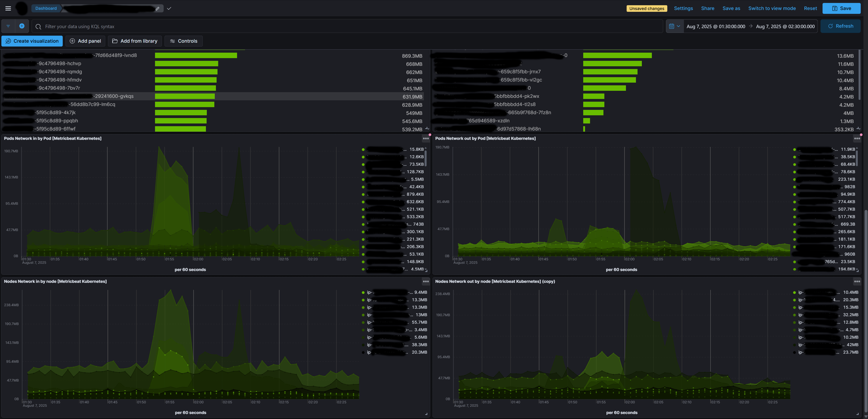
Task: Open the start date Aug 7 01:30 picker
Action: click(x=715, y=26)
